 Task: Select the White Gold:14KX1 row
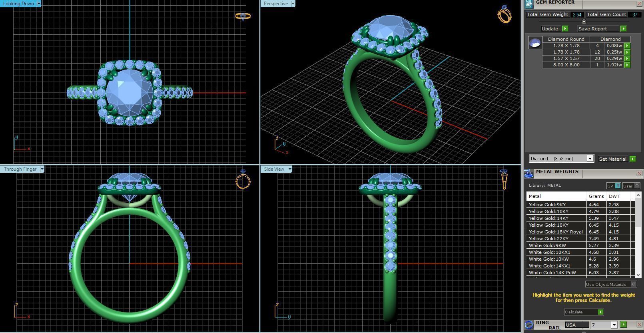[580, 266]
